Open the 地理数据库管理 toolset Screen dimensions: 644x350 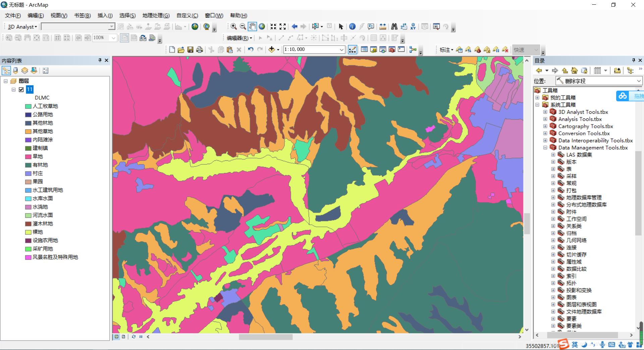pyautogui.click(x=584, y=197)
